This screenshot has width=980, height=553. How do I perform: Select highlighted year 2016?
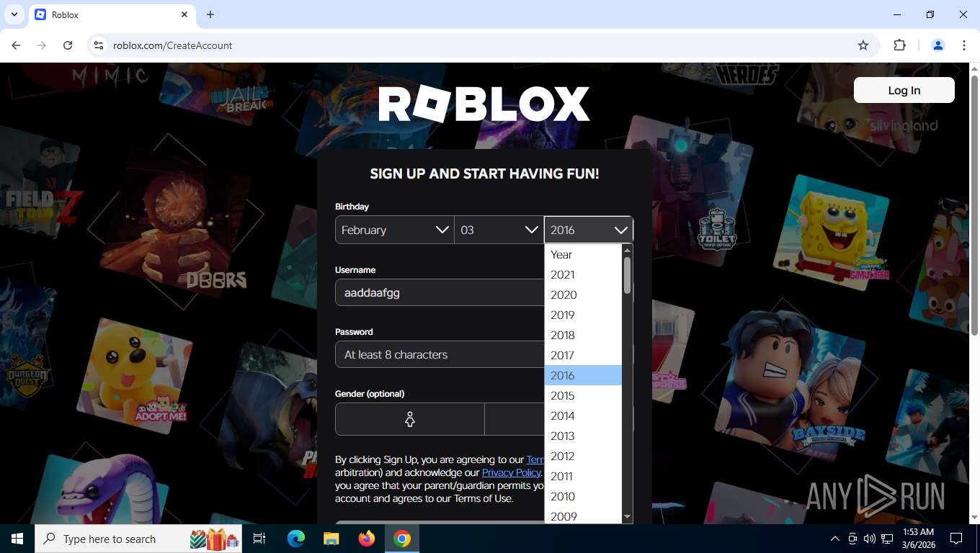click(583, 375)
